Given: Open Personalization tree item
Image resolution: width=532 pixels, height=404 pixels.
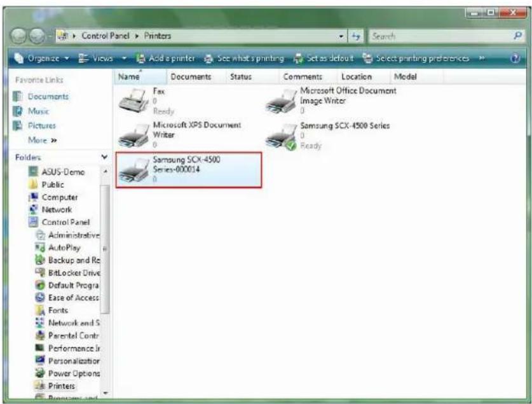Looking at the screenshot, I should [67, 361].
